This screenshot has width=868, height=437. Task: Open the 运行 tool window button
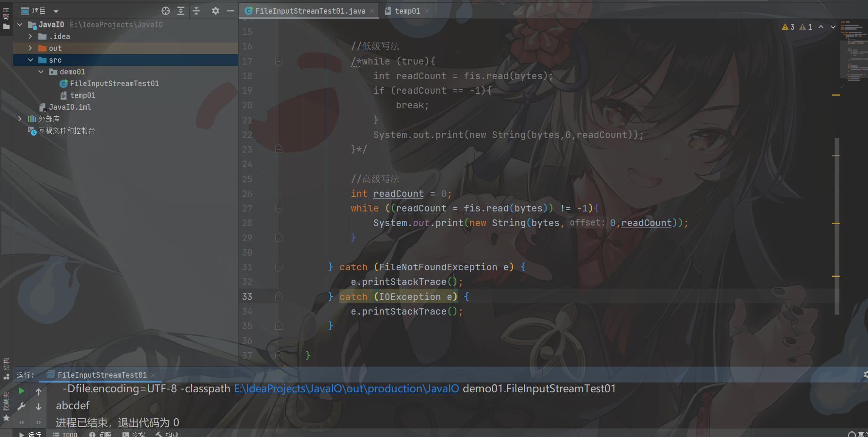tap(30, 434)
